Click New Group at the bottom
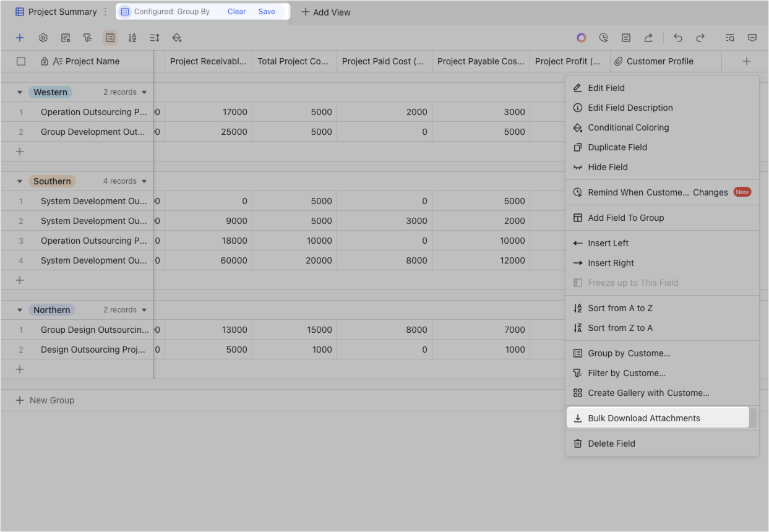The width and height of the screenshot is (769, 532). [x=45, y=400]
